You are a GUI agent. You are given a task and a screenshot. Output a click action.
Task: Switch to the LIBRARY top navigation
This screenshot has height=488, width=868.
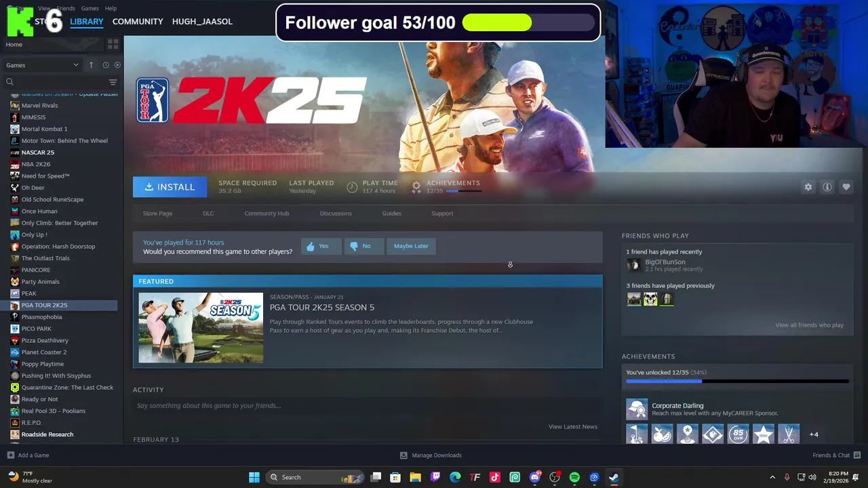coord(87,22)
